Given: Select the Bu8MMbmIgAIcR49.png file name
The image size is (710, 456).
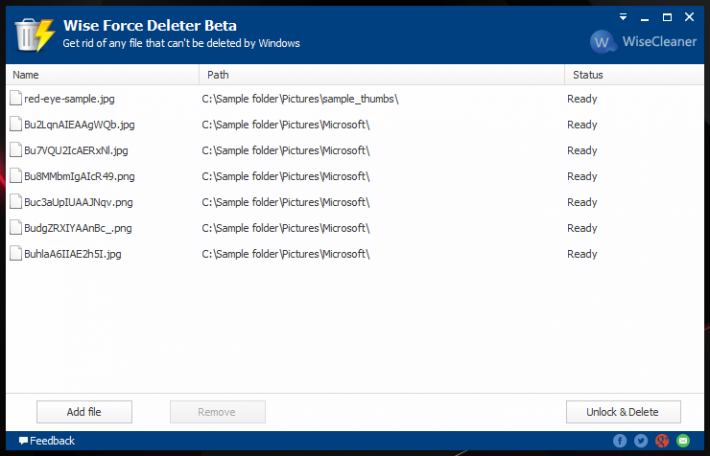Looking at the screenshot, I should tap(79, 176).
